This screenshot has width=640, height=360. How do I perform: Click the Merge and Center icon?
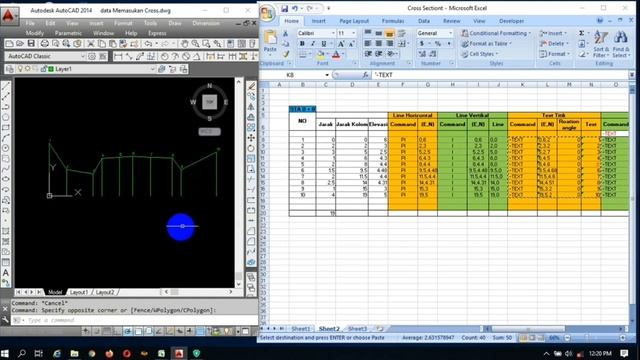[x=402, y=43]
